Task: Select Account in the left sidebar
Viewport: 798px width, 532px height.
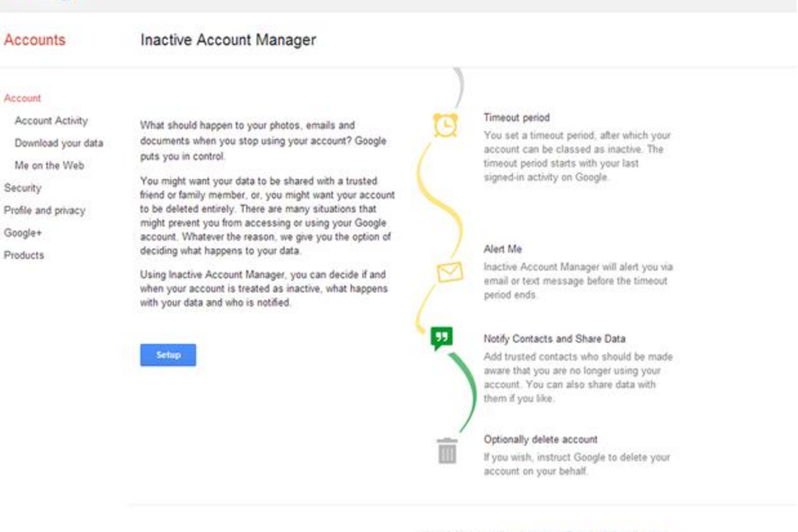Action: pyautogui.click(x=22, y=98)
